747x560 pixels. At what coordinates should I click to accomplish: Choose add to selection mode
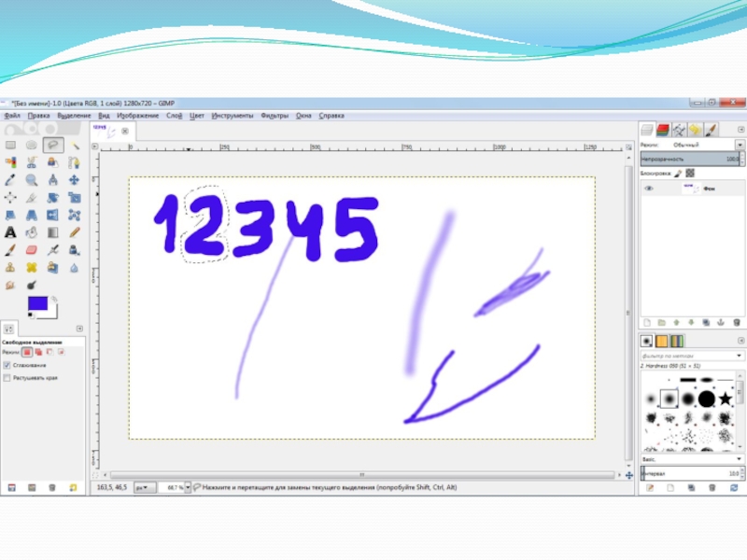pos(38,353)
